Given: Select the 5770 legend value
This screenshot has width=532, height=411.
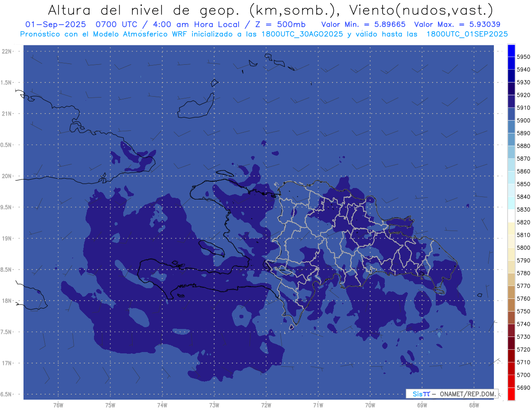Looking at the screenshot, I should [x=524, y=286].
